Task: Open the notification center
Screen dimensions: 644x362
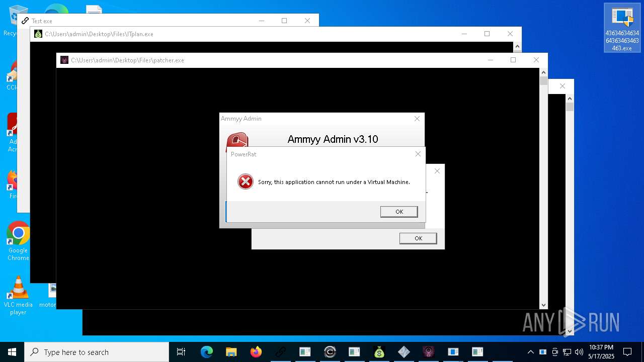Action: 627,352
